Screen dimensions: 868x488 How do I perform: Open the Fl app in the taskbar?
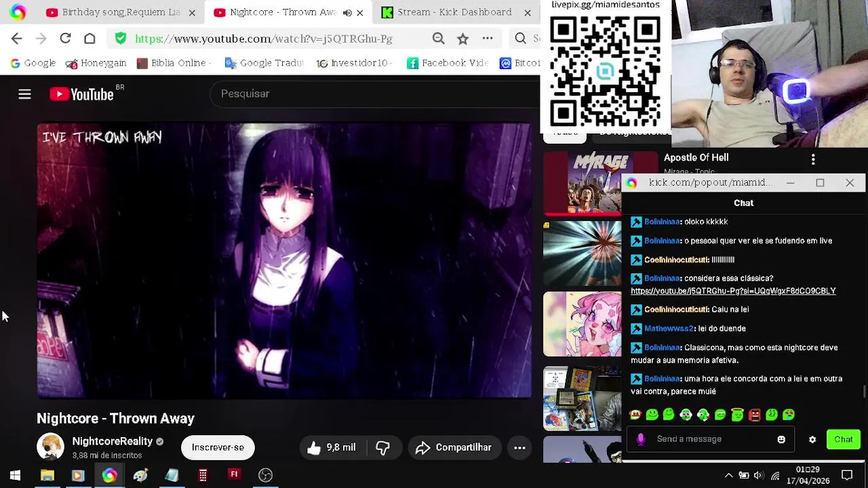point(234,475)
